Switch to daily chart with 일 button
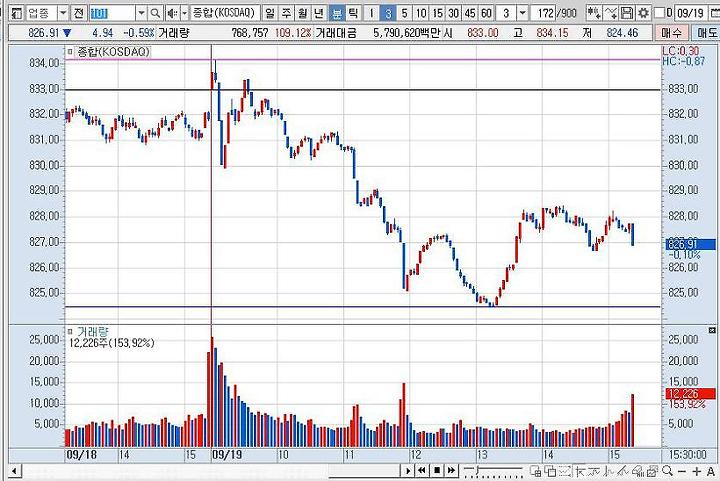This screenshot has width=720, height=481. coord(270,13)
